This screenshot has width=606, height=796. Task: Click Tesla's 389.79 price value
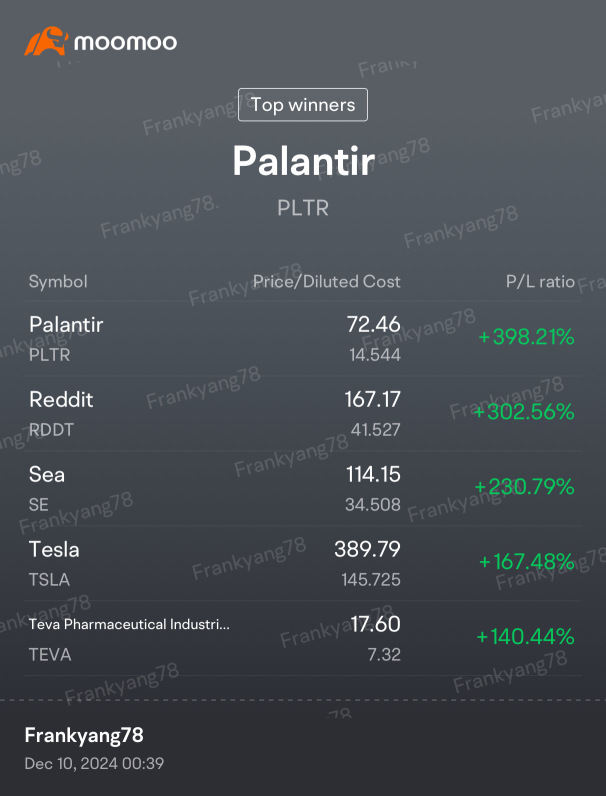click(x=367, y=549)
